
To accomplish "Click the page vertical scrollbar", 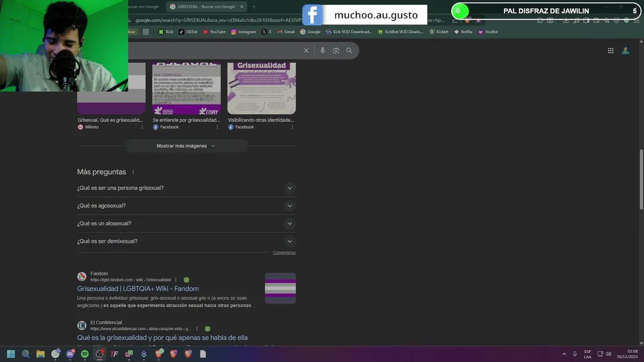I will coord(641,179).
